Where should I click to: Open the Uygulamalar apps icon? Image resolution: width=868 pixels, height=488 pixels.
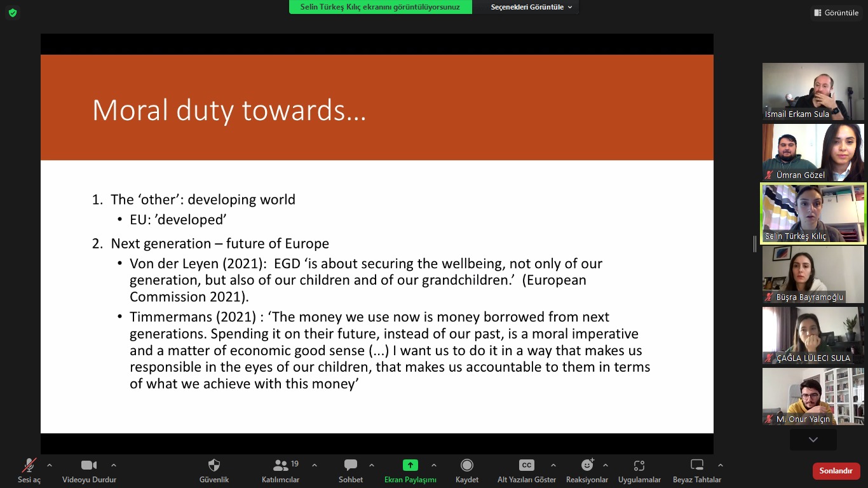click(x=639, y=466)
